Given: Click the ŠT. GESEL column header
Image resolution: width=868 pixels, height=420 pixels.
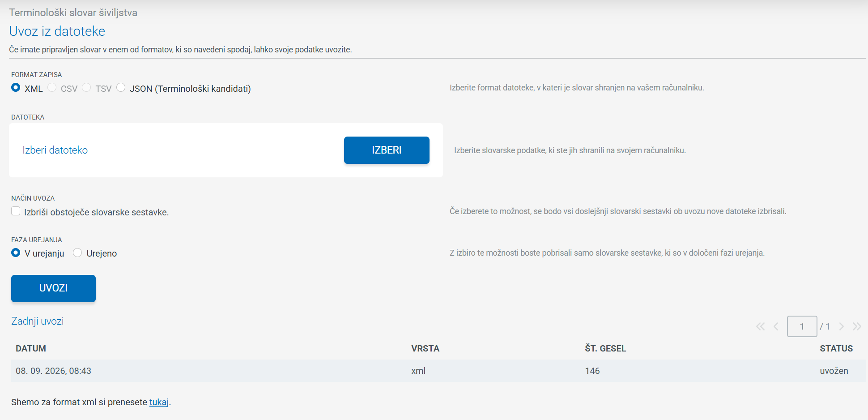Looking at the screenshot, I should coord(605,348).
